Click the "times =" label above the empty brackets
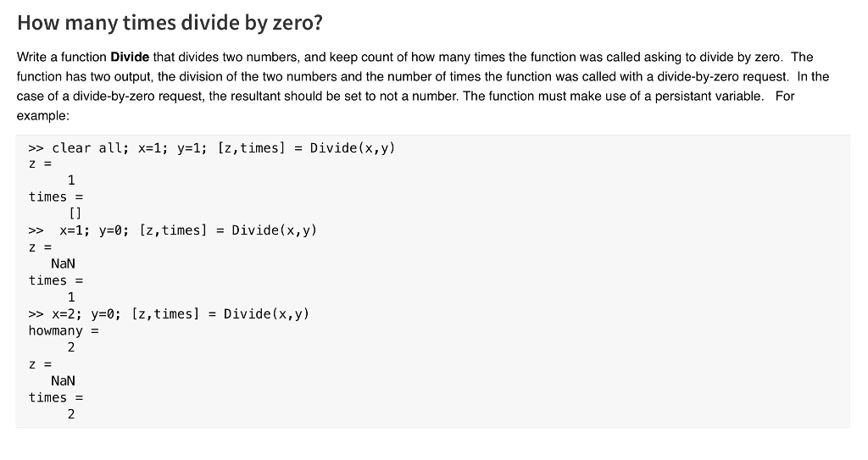The image size is (868, 460). (55, 197)
